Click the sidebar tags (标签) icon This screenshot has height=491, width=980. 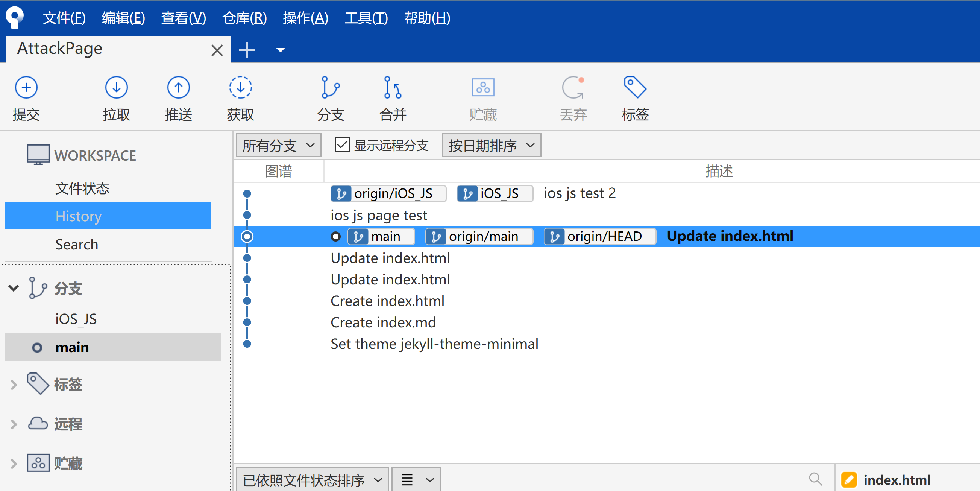coord(38,383)
